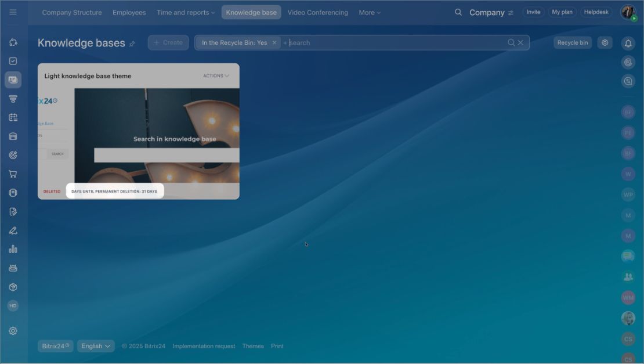Click the global search magnifier in header
644x364 pixels.
pyautogui.click(x=458, y=12)
